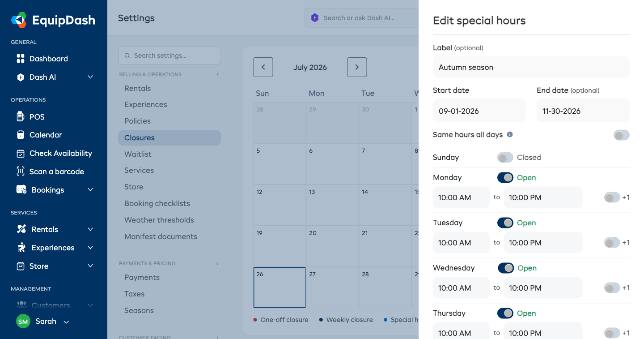This screenshot has height=339, width=644.
Task: Click the EquipDash logo icon
Action: pos(19,20)
